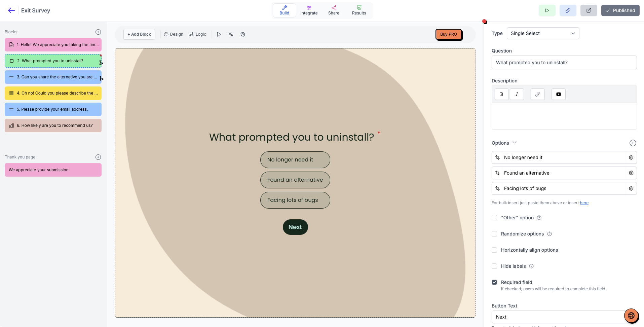Click the help icon next to "Other" option
The height and width of the screenshot is (327, 644).
pos(539,218)
